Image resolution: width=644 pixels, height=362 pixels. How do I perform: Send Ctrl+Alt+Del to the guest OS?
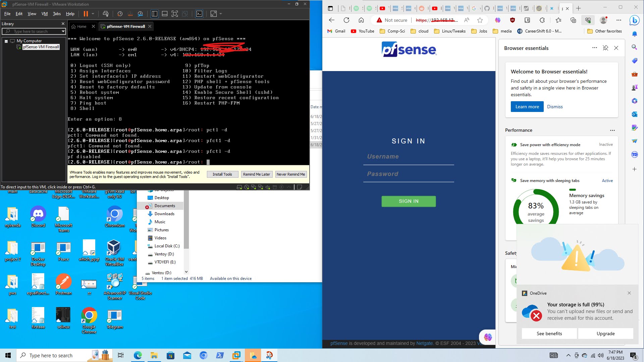pos(106,14)
